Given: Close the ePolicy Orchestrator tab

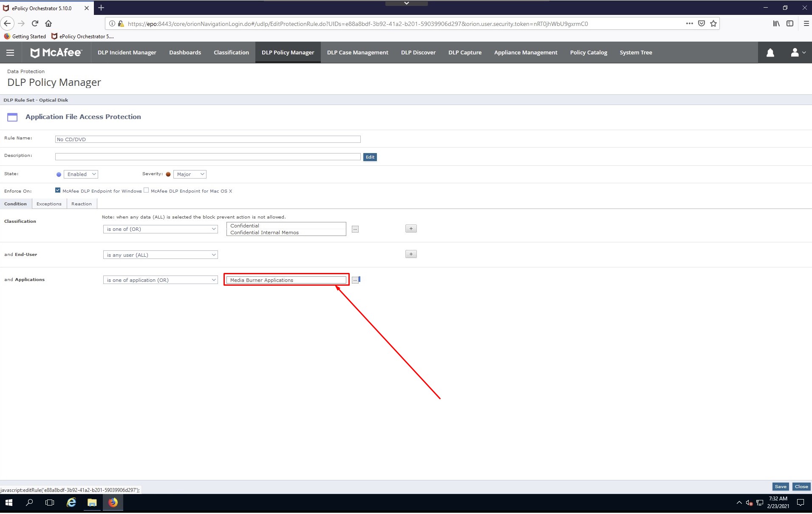Looking at the screenshot, I should coord(86,8).
